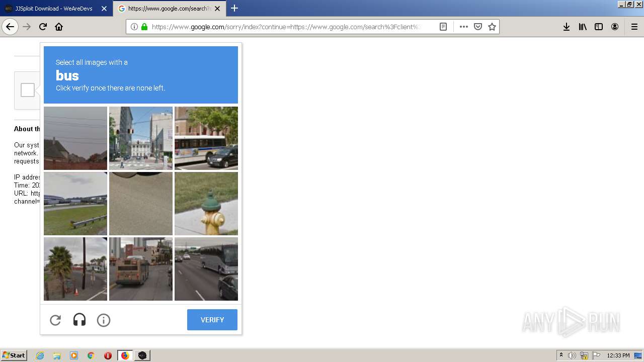
Task: Open the Firefox home page
Action: tap(59, 27)
